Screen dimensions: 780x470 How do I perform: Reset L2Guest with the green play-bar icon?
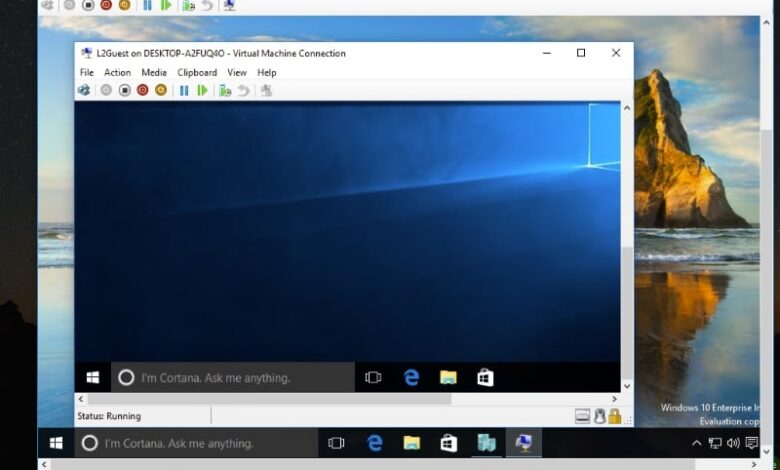coord(202,91)
